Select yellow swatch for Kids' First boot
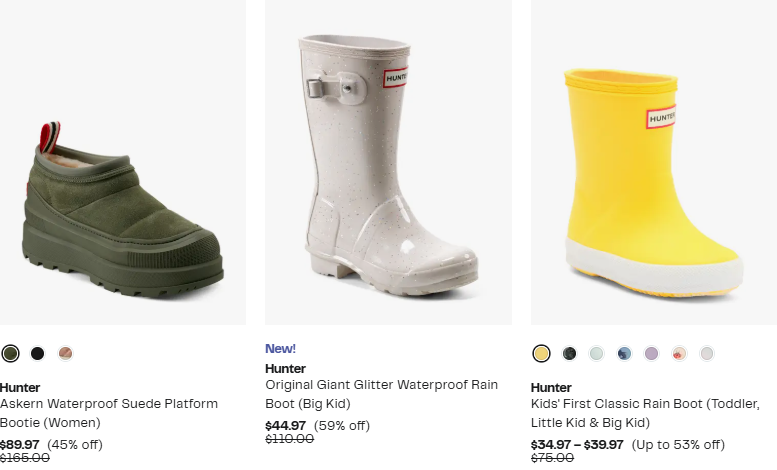This screenshot has width=777, height=470. coord(542,353)
